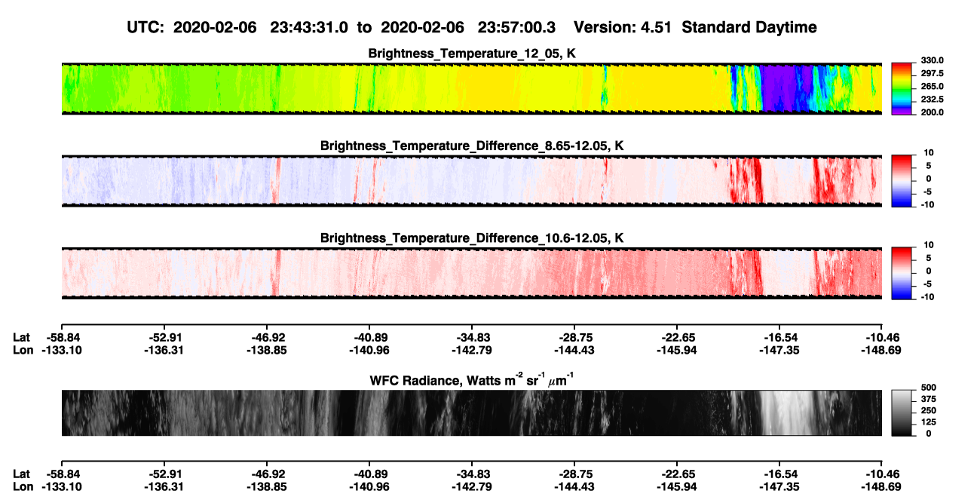
Task: Click the Brightness_Temperature_12_05 plot title
Action: click(472, 54)
